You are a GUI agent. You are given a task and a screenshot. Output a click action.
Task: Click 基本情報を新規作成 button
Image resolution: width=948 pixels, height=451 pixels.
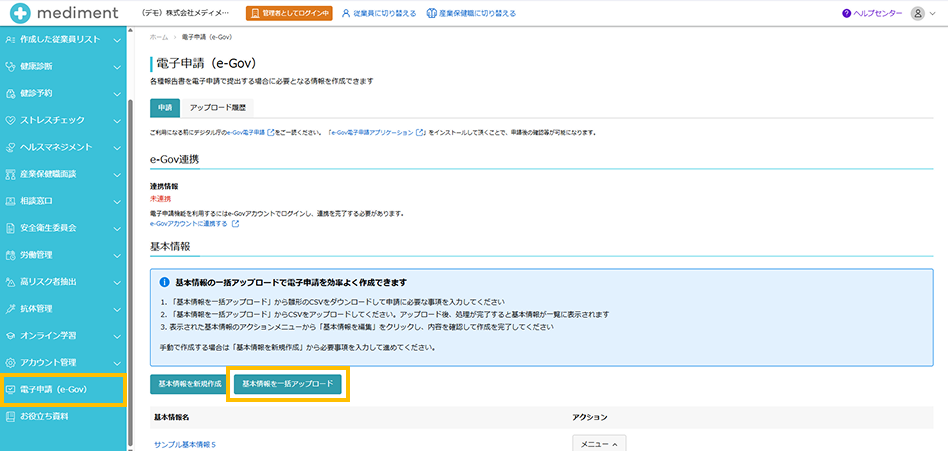tap(190, 383)
